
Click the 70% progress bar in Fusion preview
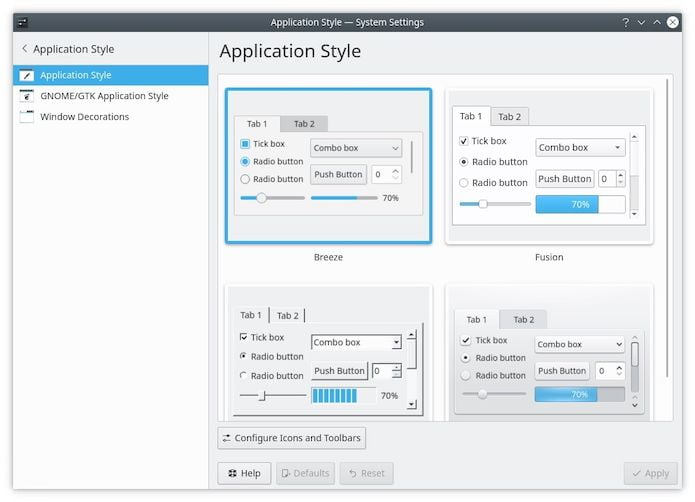pyautogui.click(x=580, y=204)
